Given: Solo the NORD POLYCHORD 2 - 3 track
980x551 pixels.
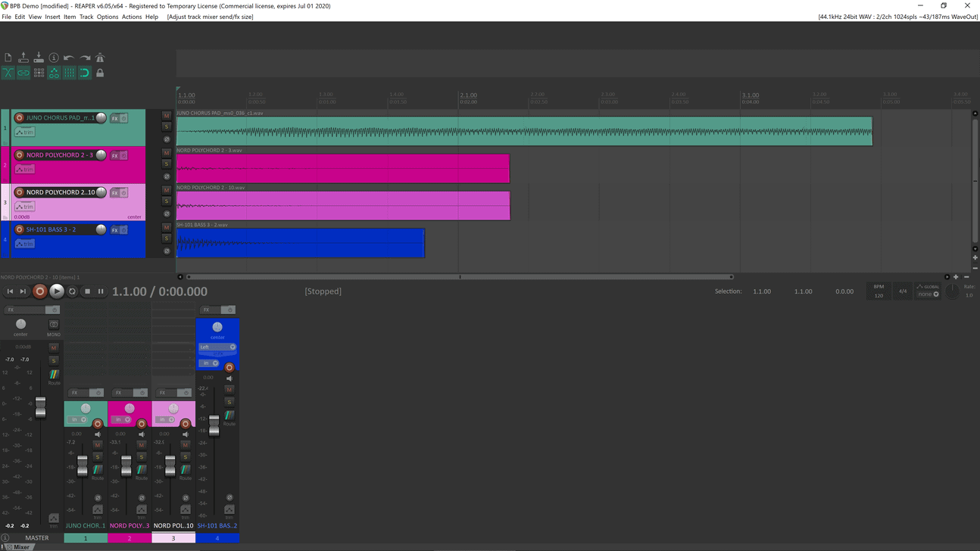Looking at the screenshot, I should 167,163.
